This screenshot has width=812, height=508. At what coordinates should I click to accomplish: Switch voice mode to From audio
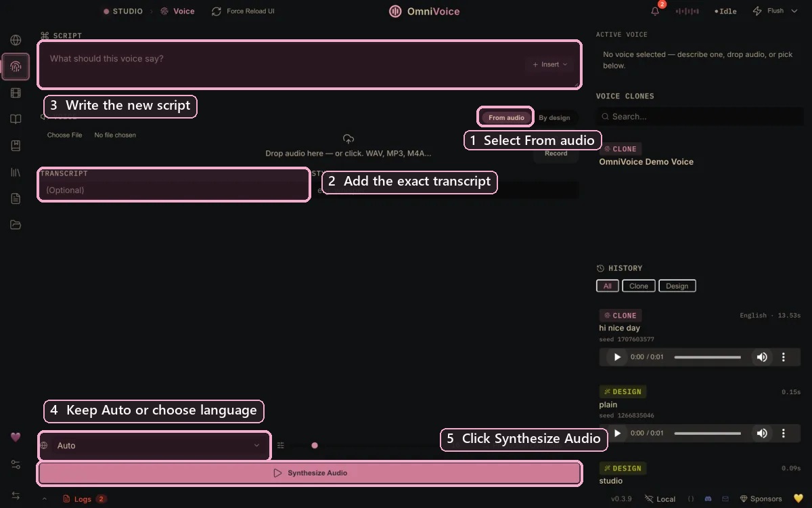[506, 117]
